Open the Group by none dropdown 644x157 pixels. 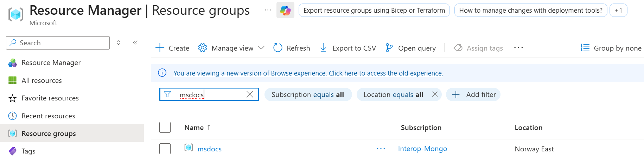pyautogui.click(x=611, y=48)
